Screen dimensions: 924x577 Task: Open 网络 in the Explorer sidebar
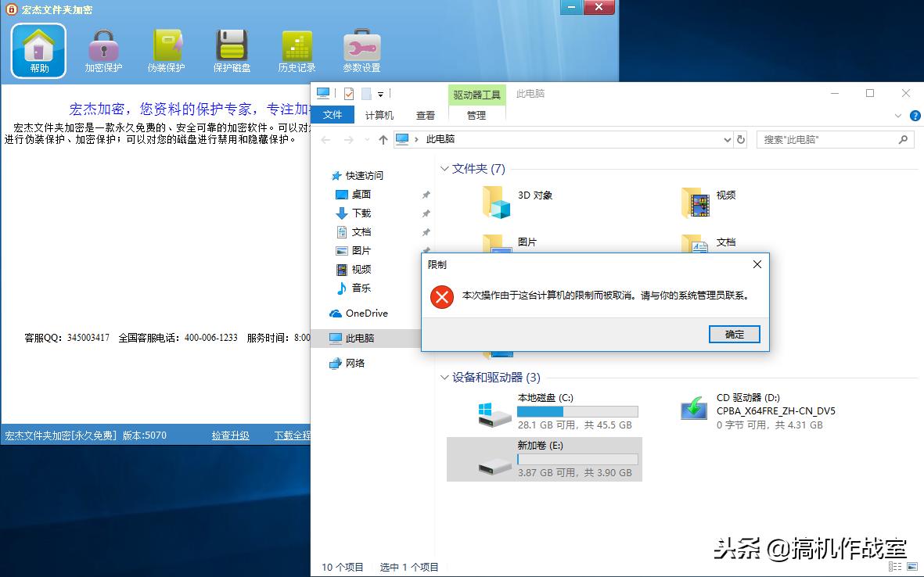[356, 362]
